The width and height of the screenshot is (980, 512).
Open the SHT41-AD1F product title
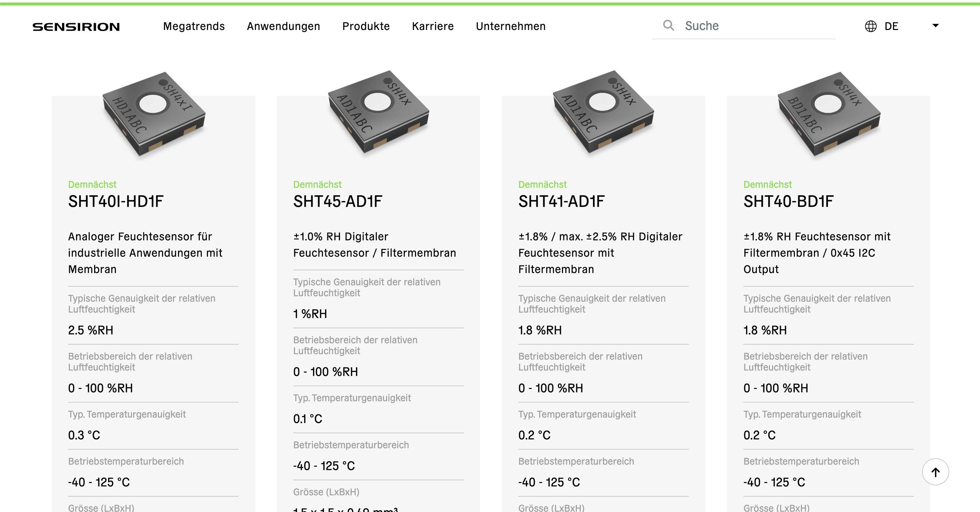[x=561, y=201]
